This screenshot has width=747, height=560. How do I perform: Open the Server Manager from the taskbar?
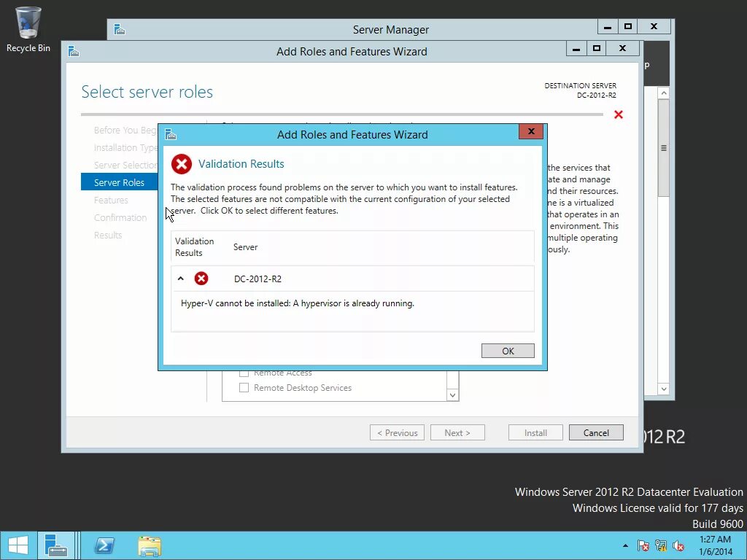(57, 545)
